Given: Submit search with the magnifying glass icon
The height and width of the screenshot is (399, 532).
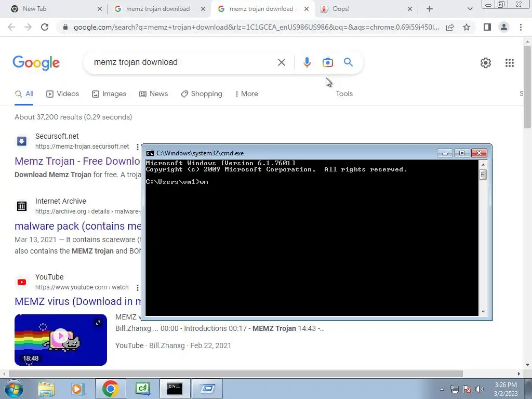Looking at the screenshot, I should click(348, 62).
